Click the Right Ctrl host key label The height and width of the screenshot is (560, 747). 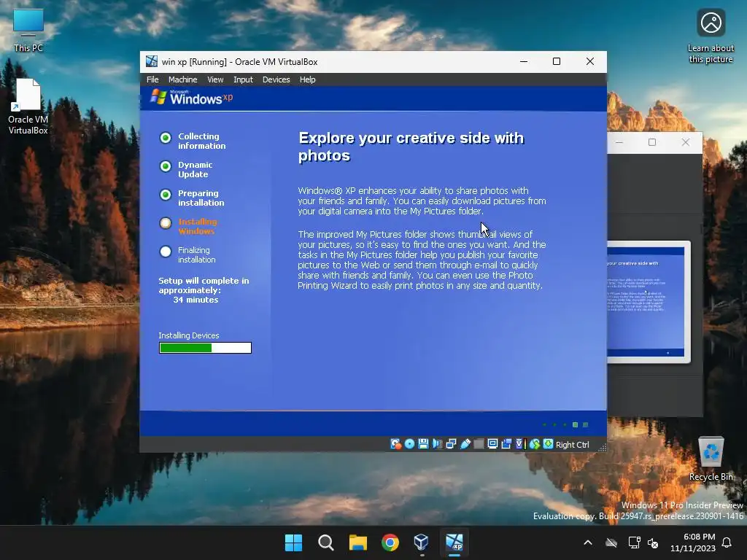tap(572, 445)
